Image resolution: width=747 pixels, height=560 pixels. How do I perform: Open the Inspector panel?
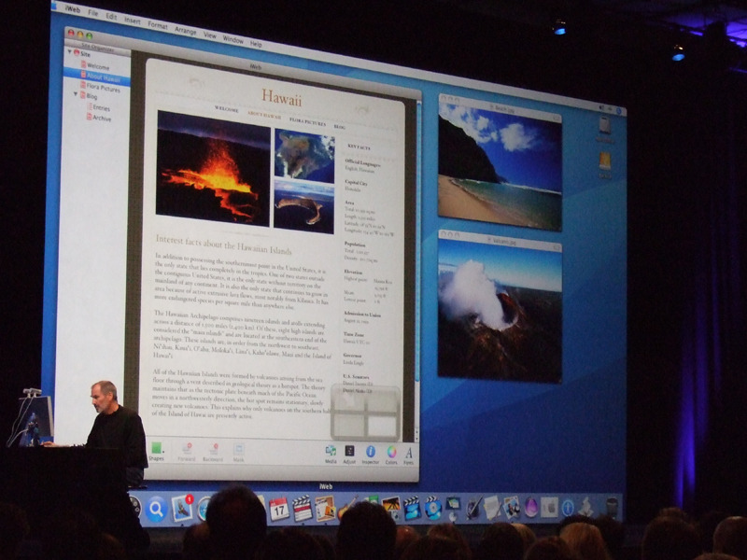click(x=370, y=455)
